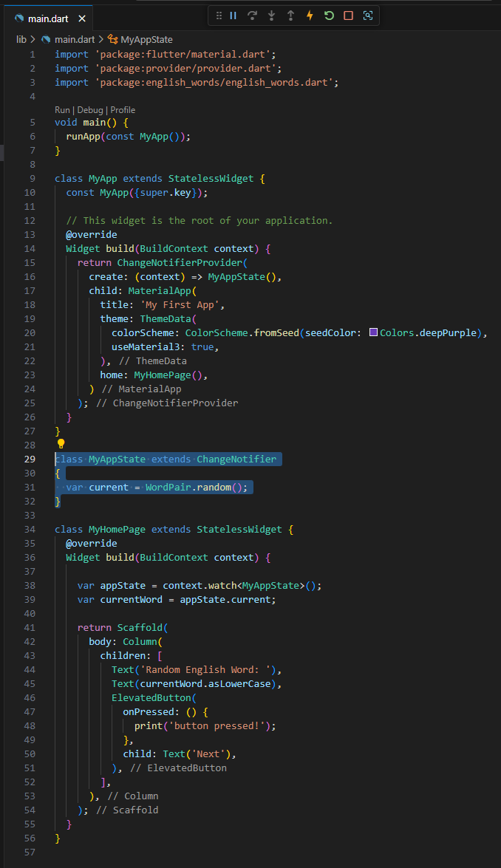Open the MyAppState breadcrumb symbol list

coord(147,39)
